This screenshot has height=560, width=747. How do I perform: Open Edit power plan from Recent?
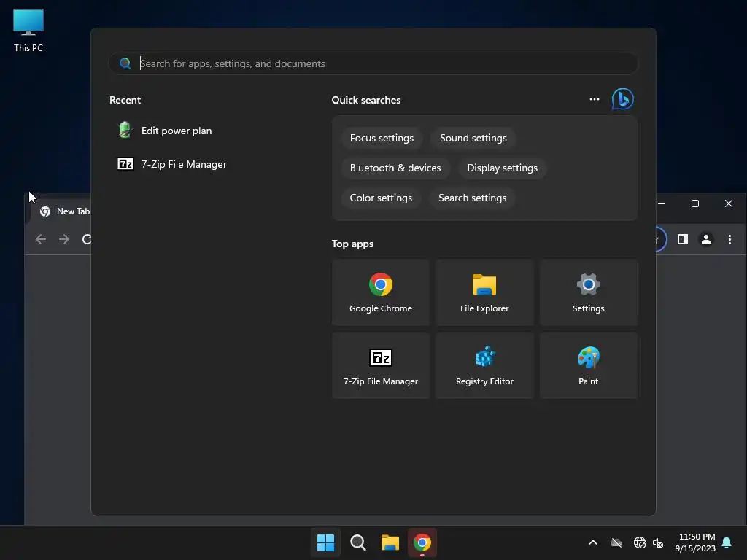click(x=164, y=131)
